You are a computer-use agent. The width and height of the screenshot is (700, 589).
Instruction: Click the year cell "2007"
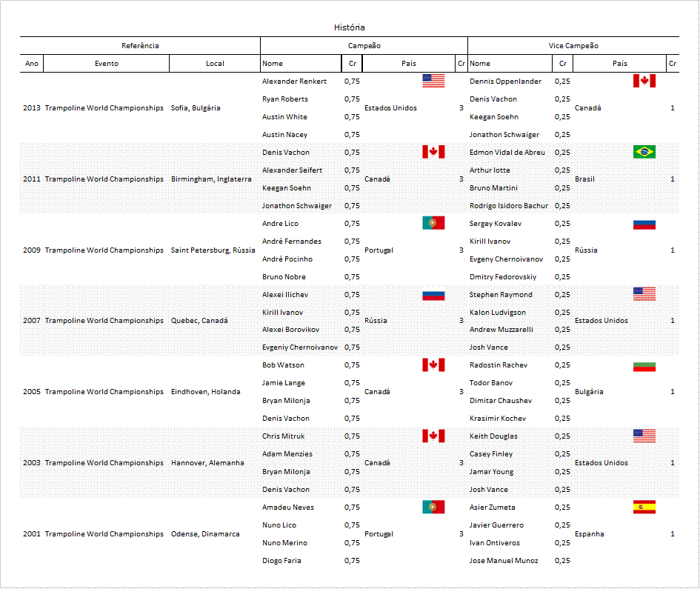(32, 320)
